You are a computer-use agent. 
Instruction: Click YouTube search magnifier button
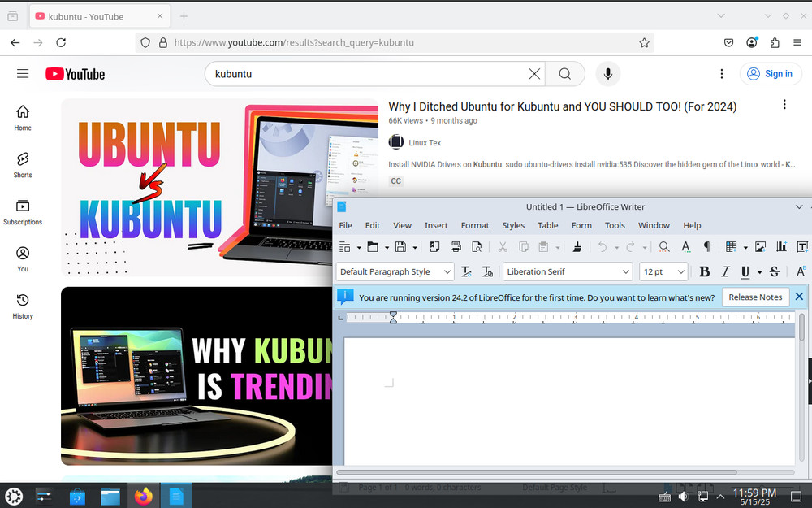coord(564,74)
